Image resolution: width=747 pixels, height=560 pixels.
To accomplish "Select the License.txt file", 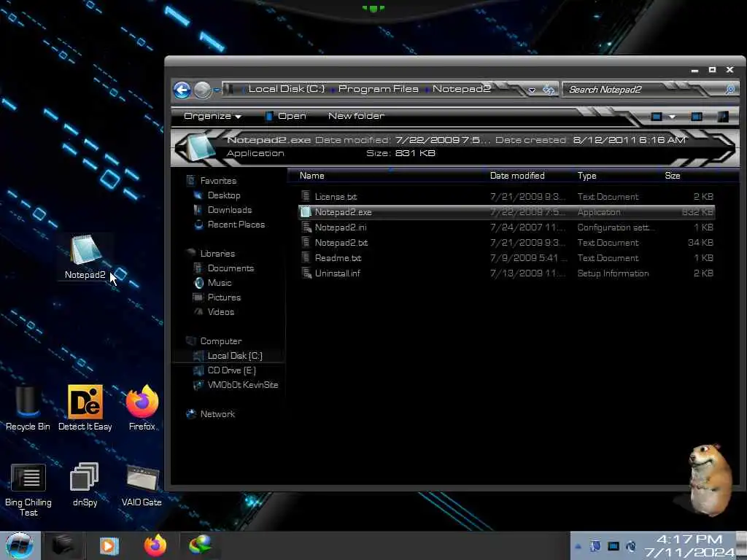I will click(x=507, y=197).
